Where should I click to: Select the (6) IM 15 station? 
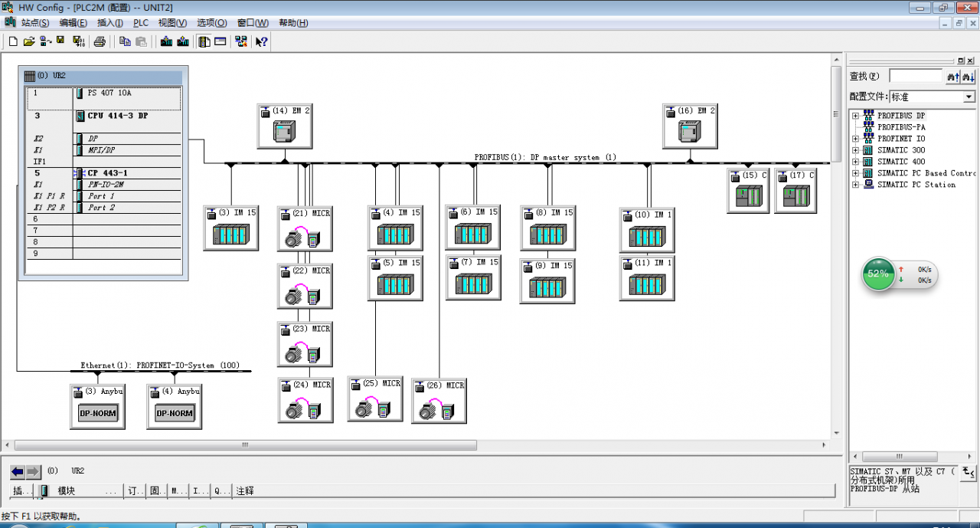[x=473, y=227]
